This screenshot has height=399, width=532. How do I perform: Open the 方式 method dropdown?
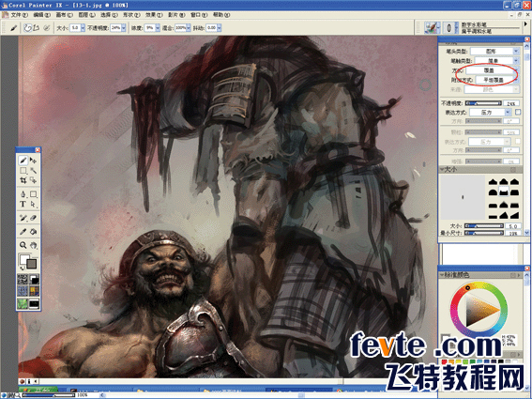point(492,70)
